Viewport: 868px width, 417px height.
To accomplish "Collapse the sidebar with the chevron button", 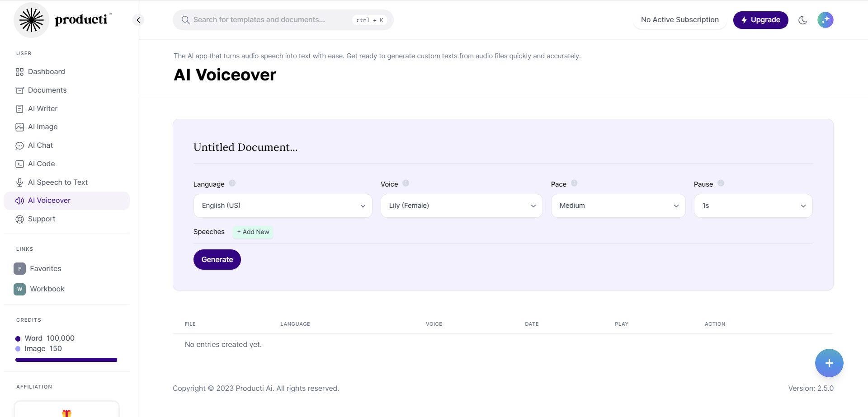I will tap(138, 20).
